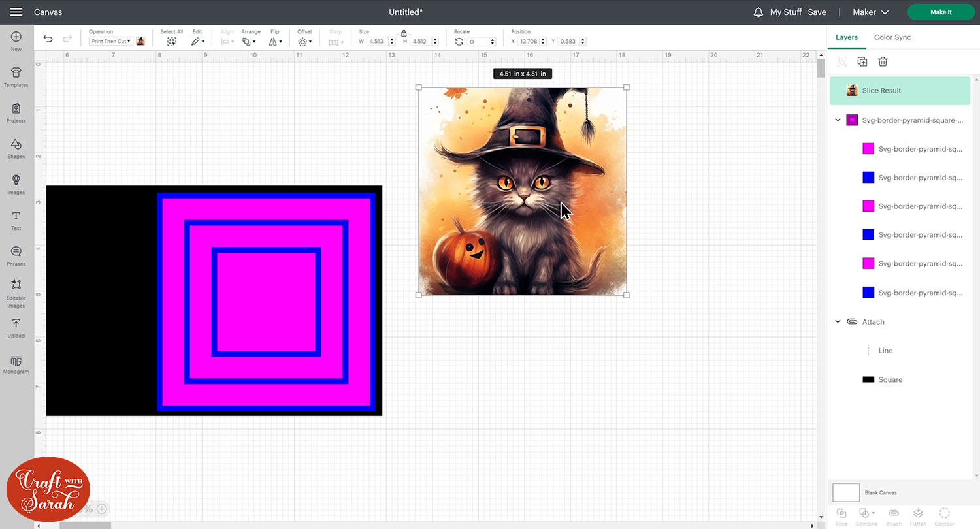The width and height of the screenshot is (980, 529).
Task: Open the Monogram tool
Action: click(16, 364)
